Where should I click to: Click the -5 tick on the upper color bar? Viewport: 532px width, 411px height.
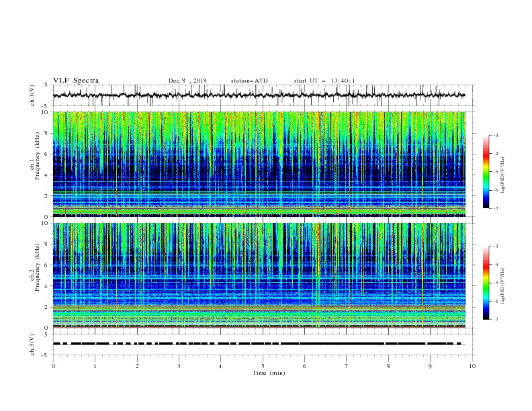(x=495, y=172)
